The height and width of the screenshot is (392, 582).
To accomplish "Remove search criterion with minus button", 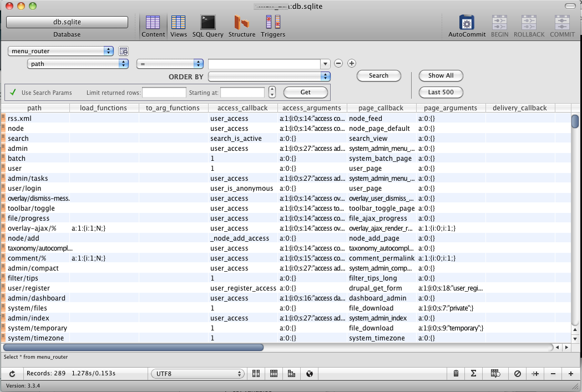I will [x=338, y=64].
